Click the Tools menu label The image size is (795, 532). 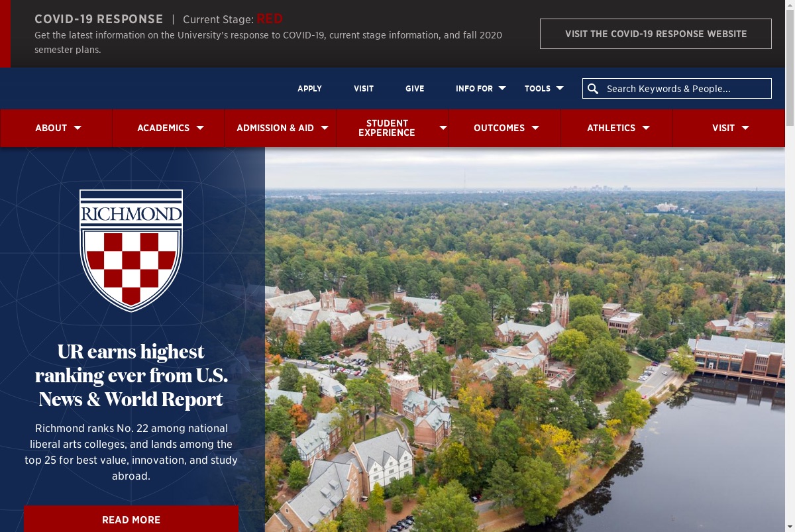(x=537, y=89)
